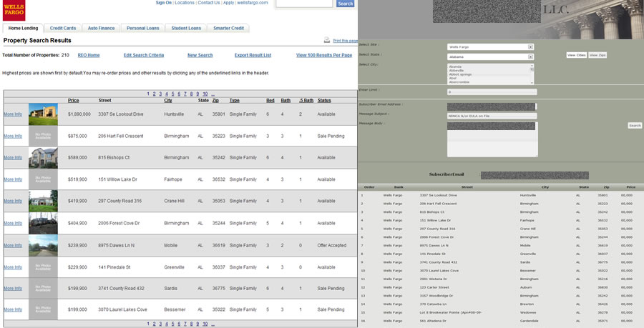Click the Search button beside Message Body
This screenshot has height=328, width=644.
point(635,126)
